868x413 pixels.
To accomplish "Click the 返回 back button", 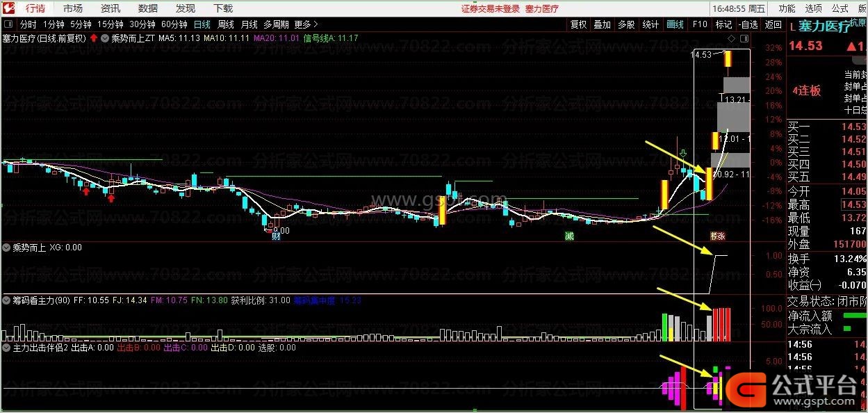I will click(773, 24).
